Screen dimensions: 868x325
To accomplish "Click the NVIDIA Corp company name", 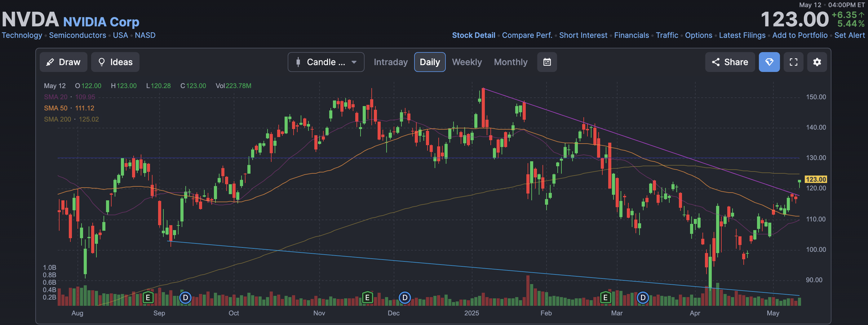I will pyautogui.click(x=101, y=22).
